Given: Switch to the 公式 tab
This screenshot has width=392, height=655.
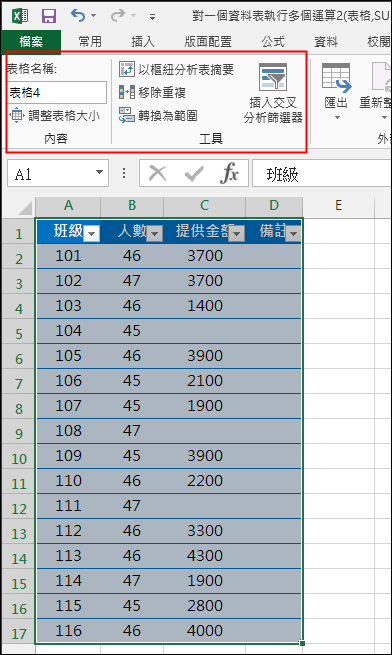Looking at the screenshot, I should coord(272,41).
